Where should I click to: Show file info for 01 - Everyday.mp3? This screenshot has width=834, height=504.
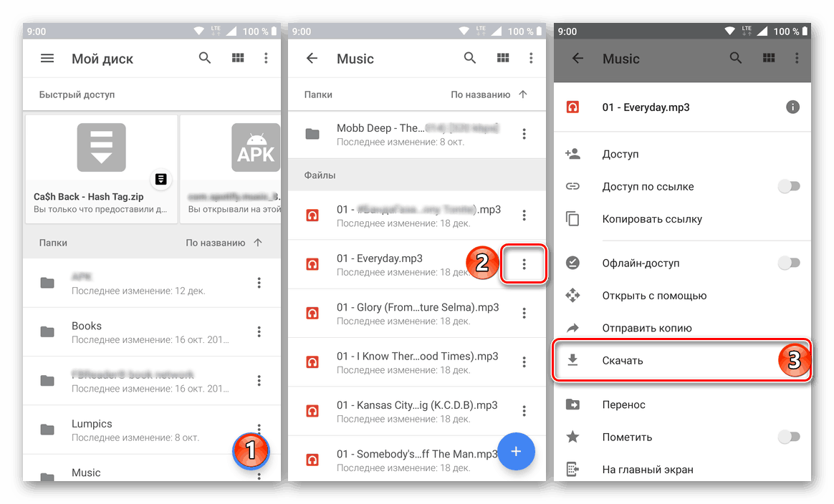pos(792,107)
